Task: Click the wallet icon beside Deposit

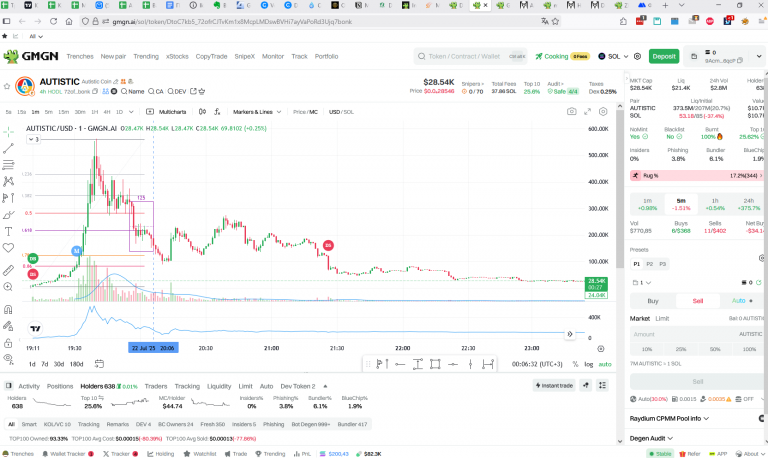Action: click(694, 56)
